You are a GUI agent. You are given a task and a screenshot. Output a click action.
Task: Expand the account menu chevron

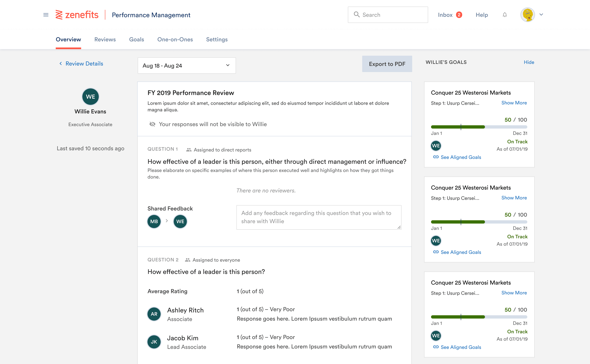pyautogui.click(x=541, y=15)
